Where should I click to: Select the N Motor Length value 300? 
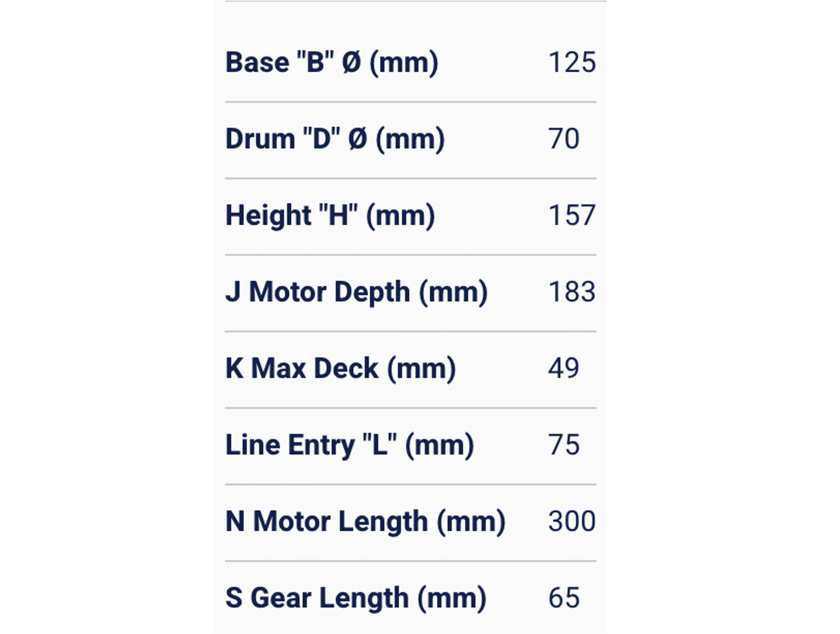pos(572,521)
